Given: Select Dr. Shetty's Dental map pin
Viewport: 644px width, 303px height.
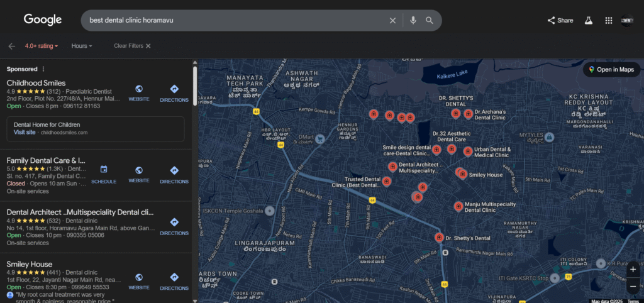Looking at the screenshot, I should 439,238.
